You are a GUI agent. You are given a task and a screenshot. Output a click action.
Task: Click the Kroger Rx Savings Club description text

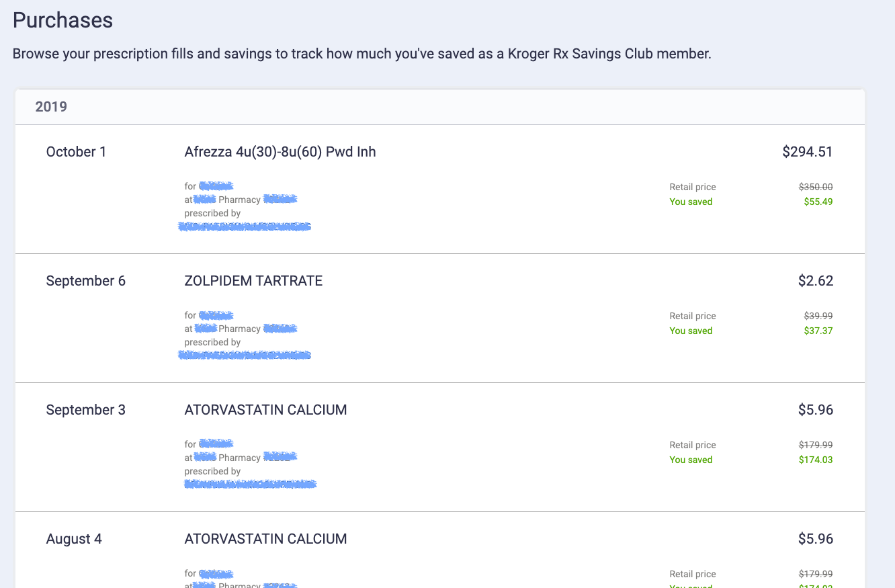361,54
